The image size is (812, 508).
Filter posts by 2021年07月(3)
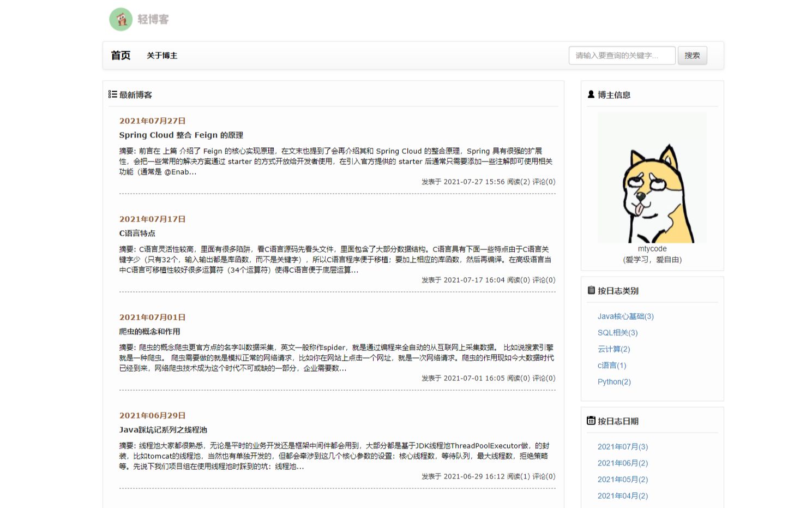point(623,447)
